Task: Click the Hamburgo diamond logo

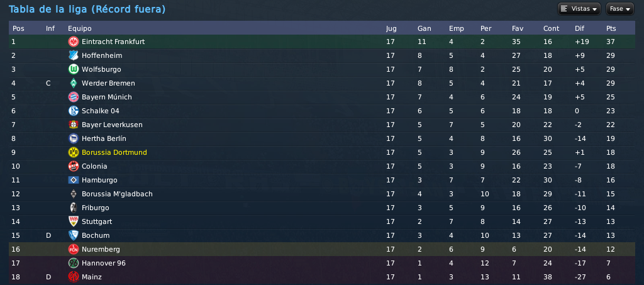Action: 73,180
